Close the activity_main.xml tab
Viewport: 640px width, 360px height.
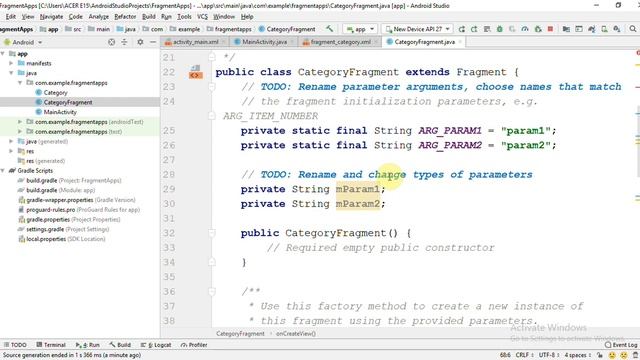pyautogui.click(x=224, y=42)
